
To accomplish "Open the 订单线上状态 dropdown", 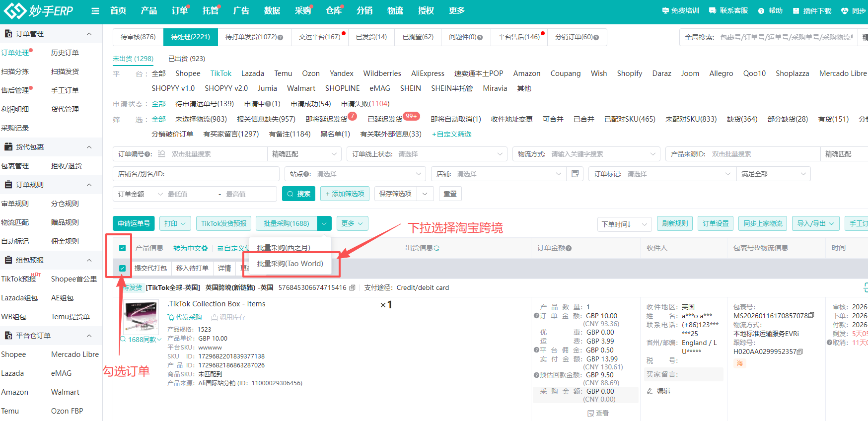I will point(428,154).
